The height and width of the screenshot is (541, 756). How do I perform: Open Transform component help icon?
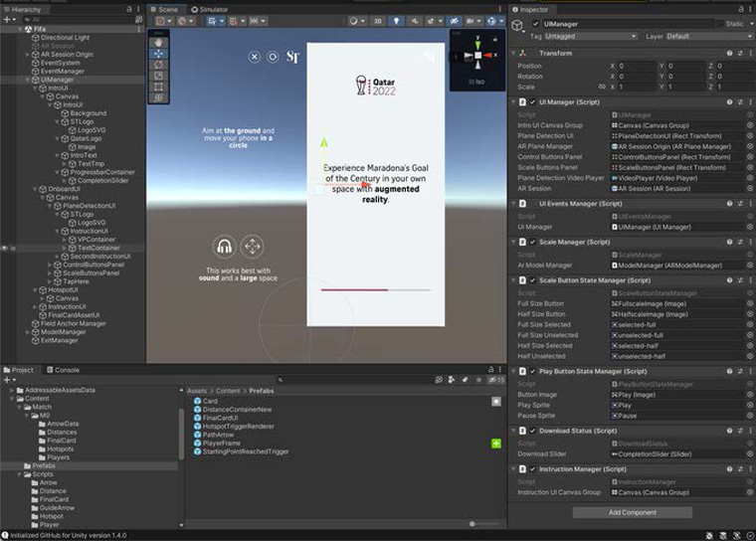[729, 53]
